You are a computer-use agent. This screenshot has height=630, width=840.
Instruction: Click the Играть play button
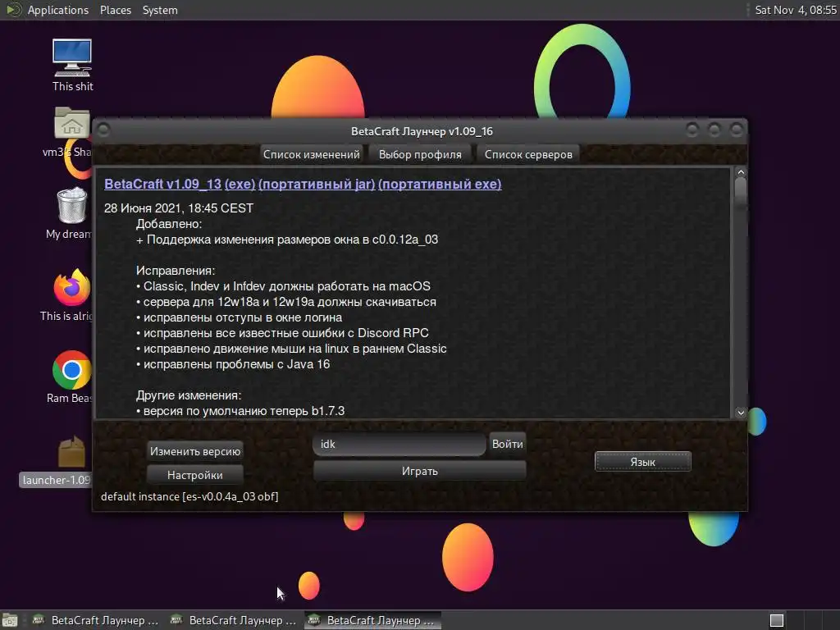pyautogui.click(x=419, y=471)
